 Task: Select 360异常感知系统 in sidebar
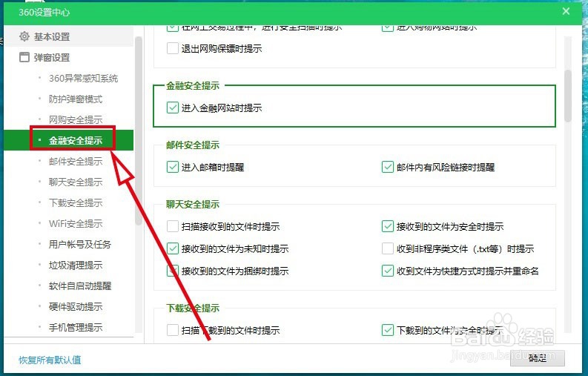click(83, 78)
